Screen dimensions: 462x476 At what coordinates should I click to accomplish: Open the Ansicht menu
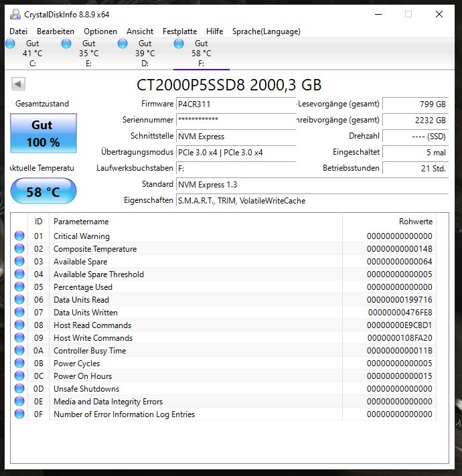(140, 31)
